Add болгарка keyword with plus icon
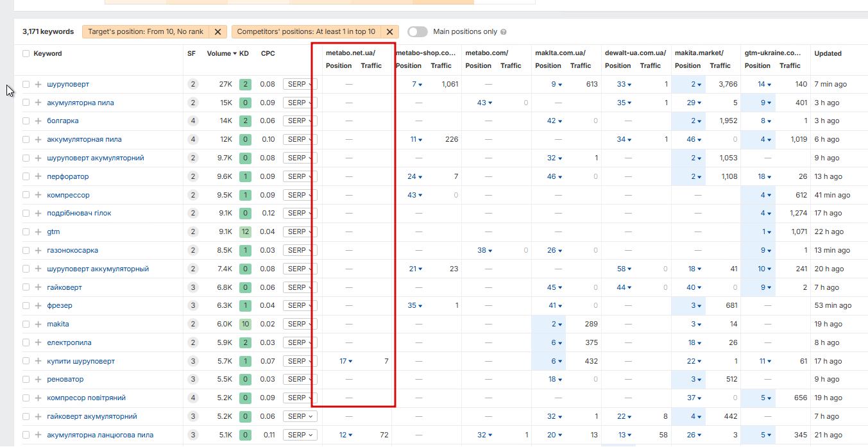The width and height of the screenshot is (868, 447). click(38, 121)
